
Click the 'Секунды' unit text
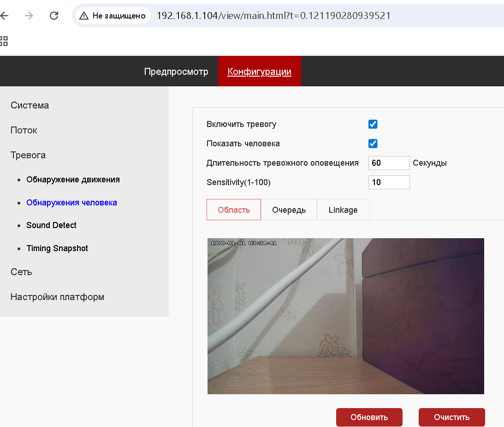430,163
